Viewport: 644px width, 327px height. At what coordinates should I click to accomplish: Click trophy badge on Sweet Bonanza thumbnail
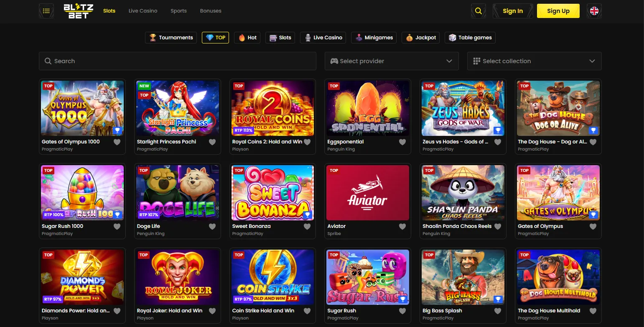308,215
